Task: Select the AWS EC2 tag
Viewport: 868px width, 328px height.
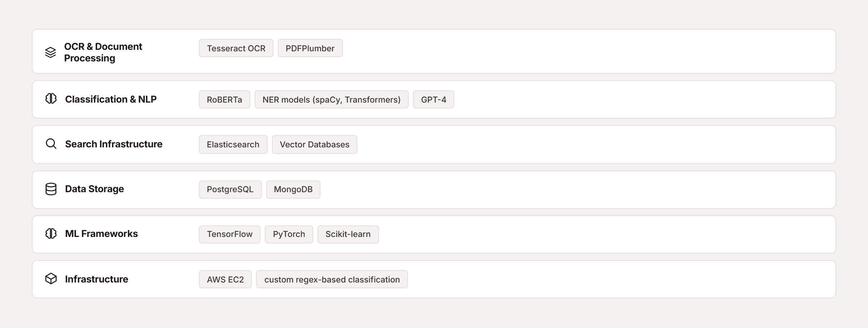Action: [x=225, y=279]
